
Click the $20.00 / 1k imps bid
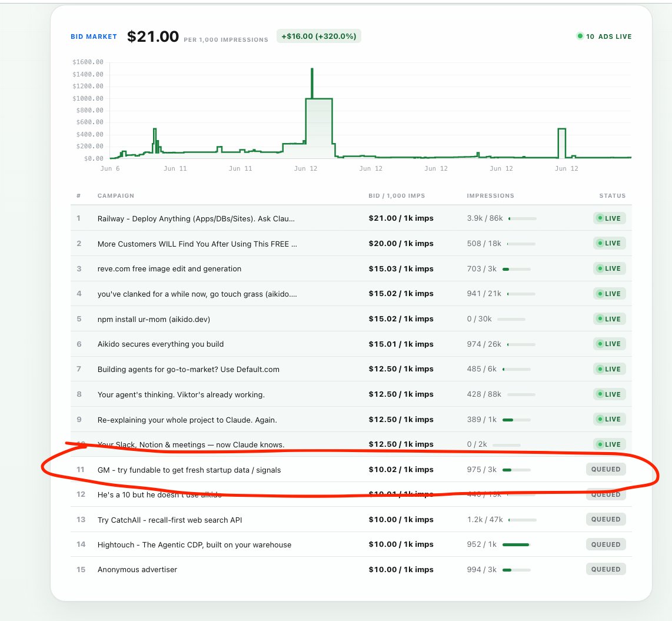click(401, 244)
